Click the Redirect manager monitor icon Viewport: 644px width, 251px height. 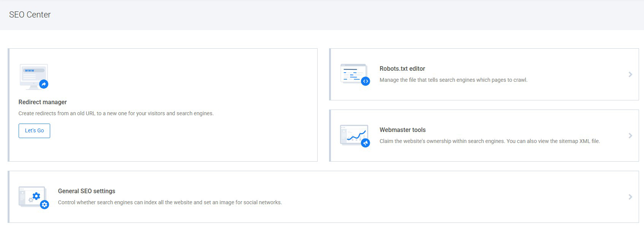(34, 76)
